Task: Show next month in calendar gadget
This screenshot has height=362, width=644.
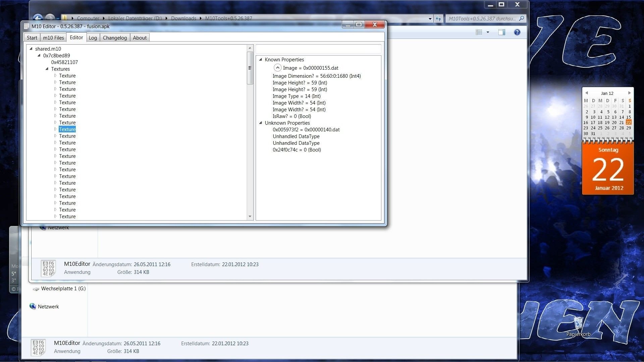Action: point(629,93)
